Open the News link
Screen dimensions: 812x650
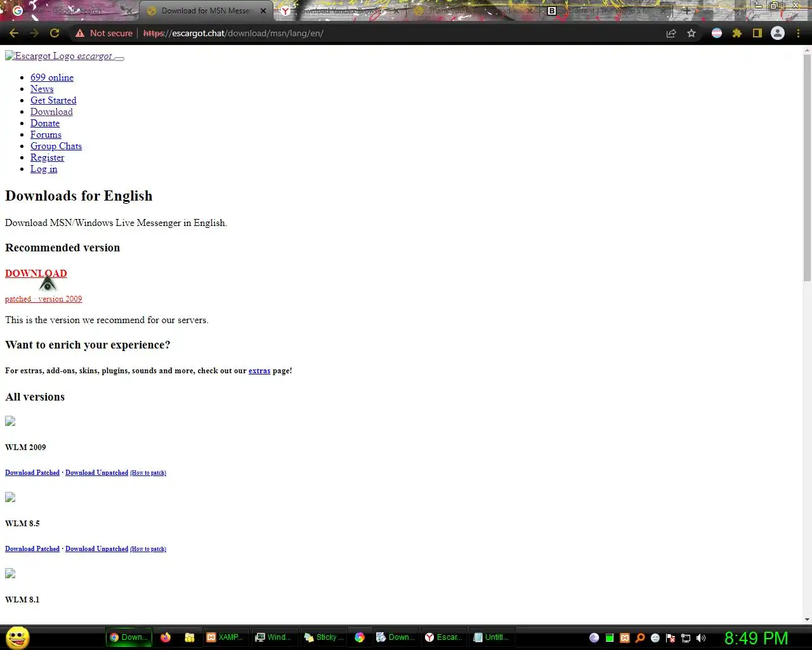pyautogui.click(x=42, y=89)
